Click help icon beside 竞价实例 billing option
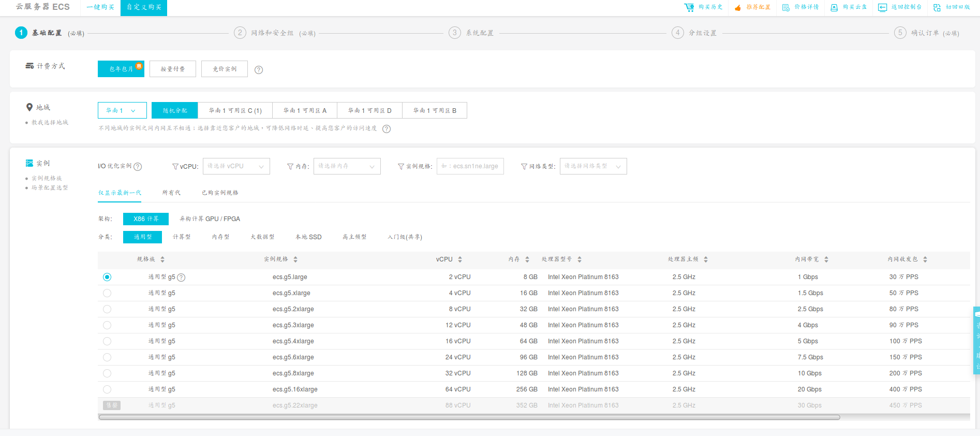Viewport: 980px width, 436px height. (259, 70)
